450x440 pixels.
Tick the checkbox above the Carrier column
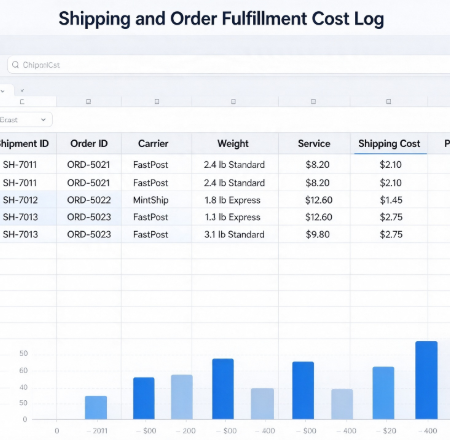pyautogui.click(x=157, y=101)
